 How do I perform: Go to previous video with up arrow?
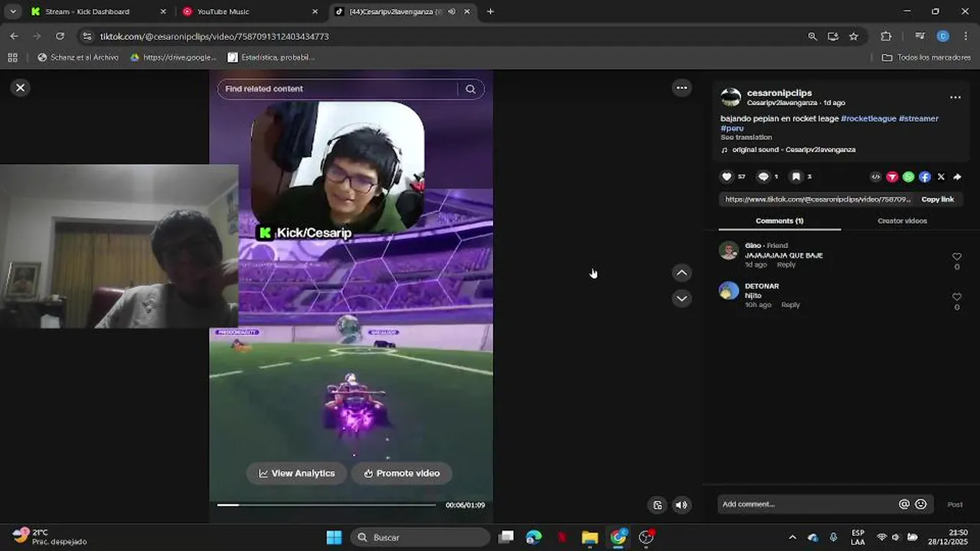point(681,273)
